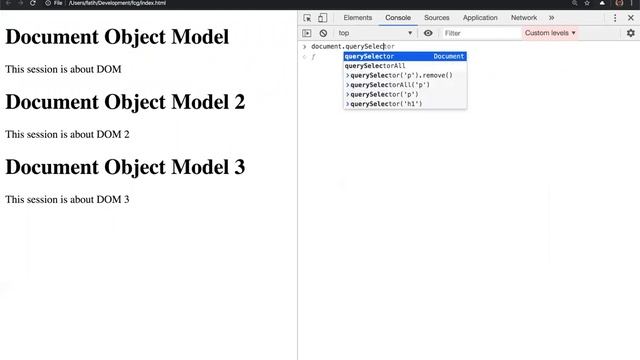The image size is (640, 360).
Task: Show the console sidebar
Action: (307, 33)
